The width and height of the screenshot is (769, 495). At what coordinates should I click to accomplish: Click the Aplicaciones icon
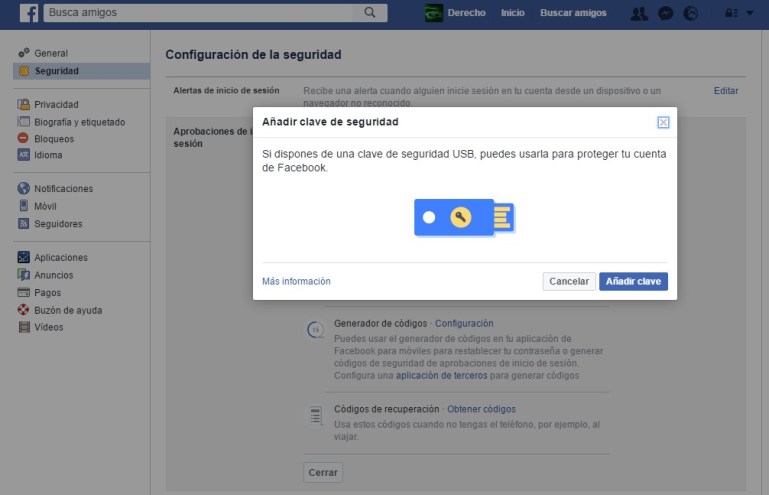(24, 257)
